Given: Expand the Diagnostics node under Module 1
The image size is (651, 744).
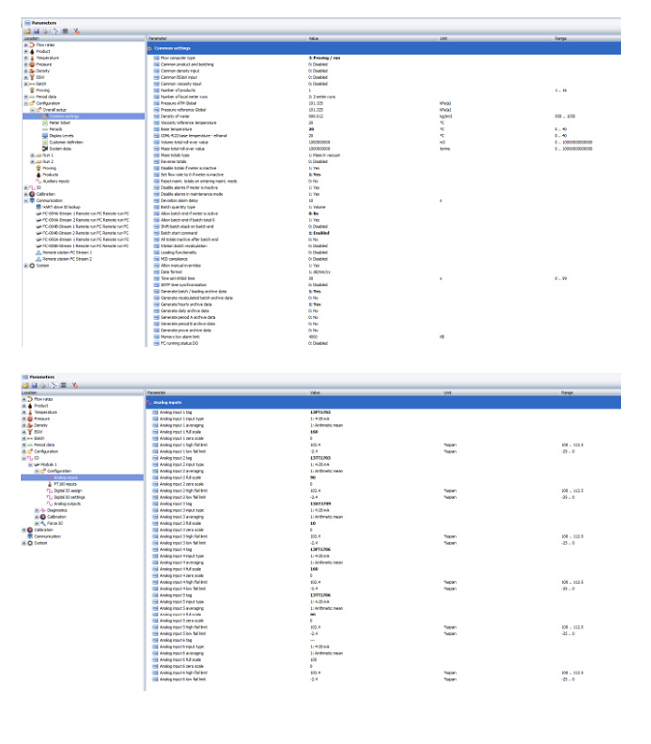Looking at the screenshot, I should click(37, 510).
